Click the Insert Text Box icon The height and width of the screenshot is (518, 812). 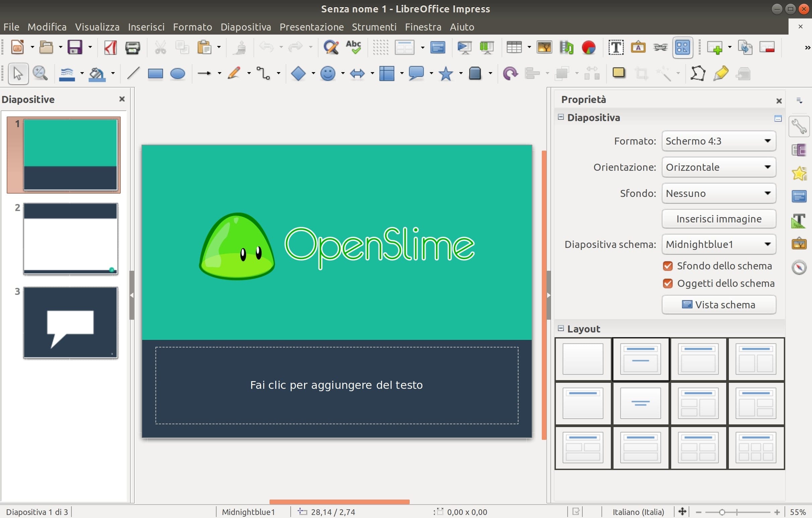coord(616,48)
